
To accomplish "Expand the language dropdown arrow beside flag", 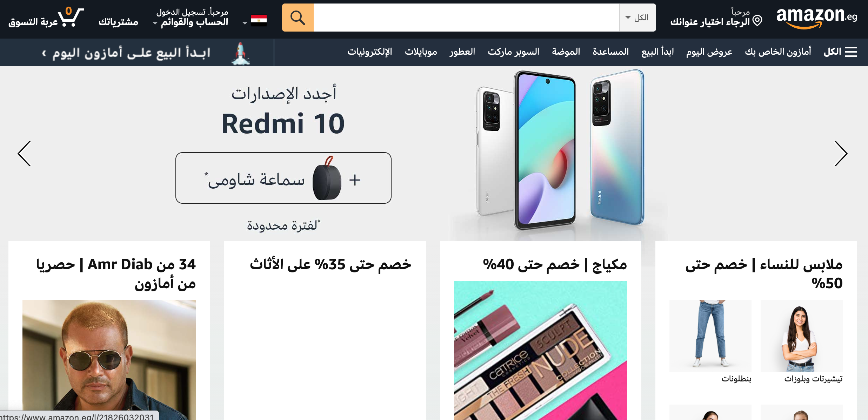I will click(x=245, y=23).
